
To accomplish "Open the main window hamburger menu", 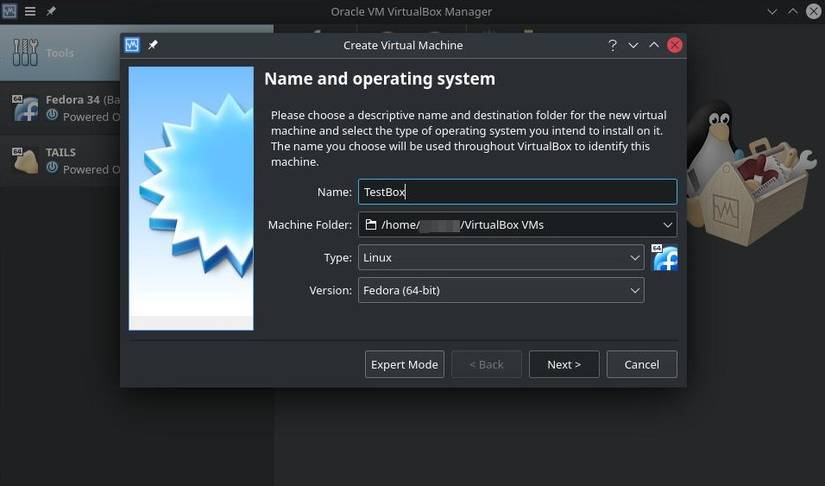I will (30, 12).
